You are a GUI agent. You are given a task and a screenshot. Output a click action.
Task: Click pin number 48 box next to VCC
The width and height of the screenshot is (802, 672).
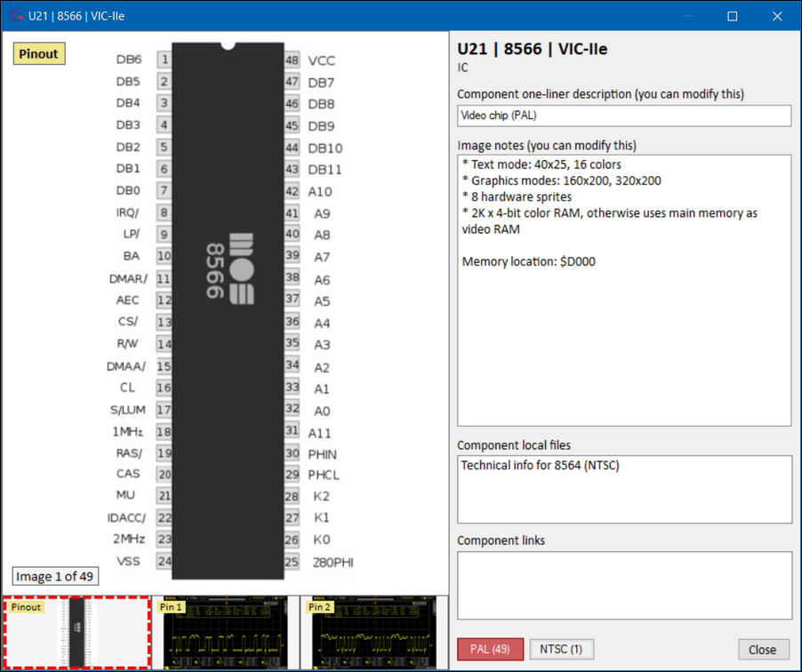click(292, 60)
